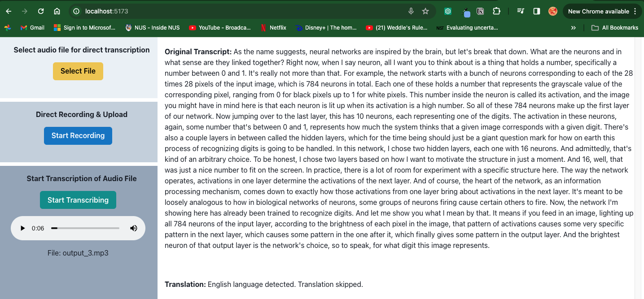Bookmark this page with the star icon
This screenshot has width=644, height=299.
(425, 11)
